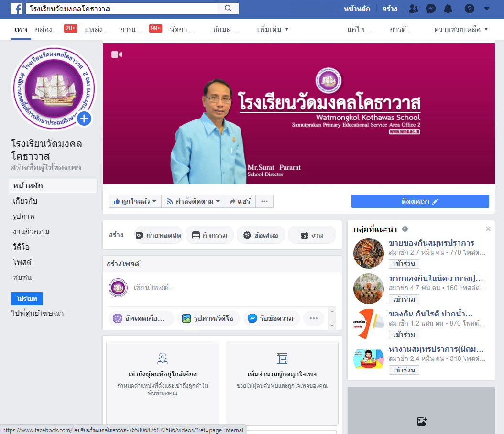
Task: Click the Facebook logo icon
Action: click(x=17, y=9)
